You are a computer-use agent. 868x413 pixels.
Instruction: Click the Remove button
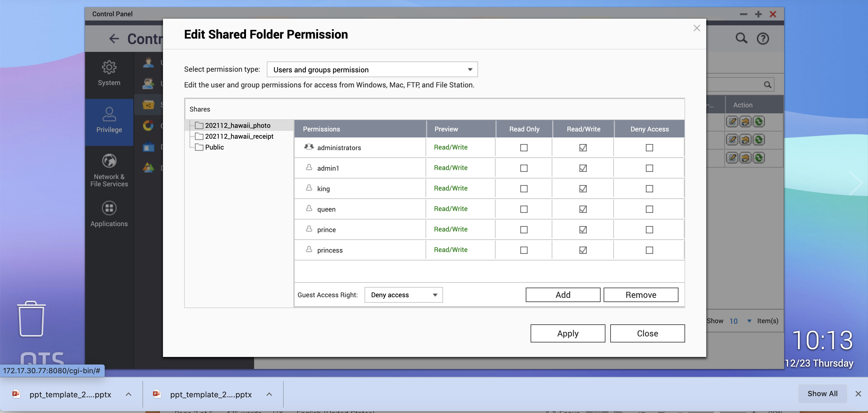click(x=640, y=295)
